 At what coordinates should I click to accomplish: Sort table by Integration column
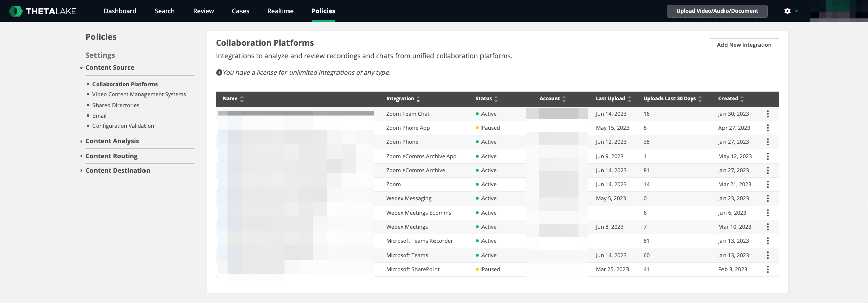(x=403, y=99)
